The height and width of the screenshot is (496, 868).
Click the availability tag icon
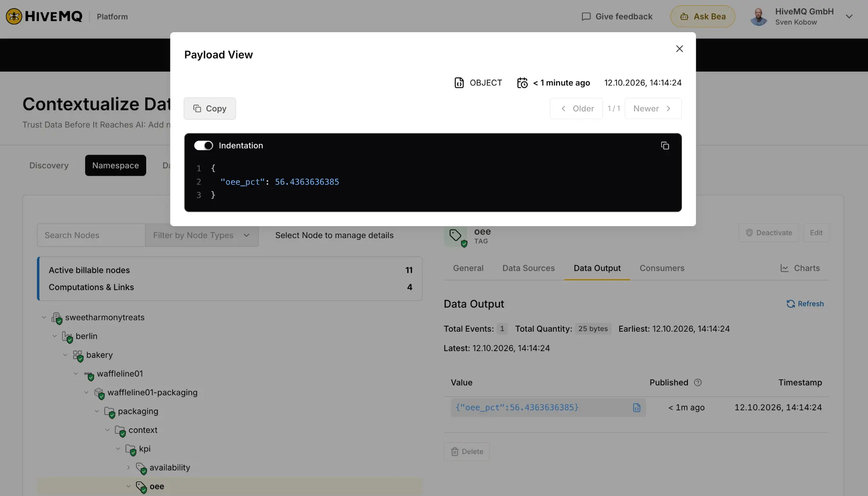pyautogui.click(x=141, y=468)
